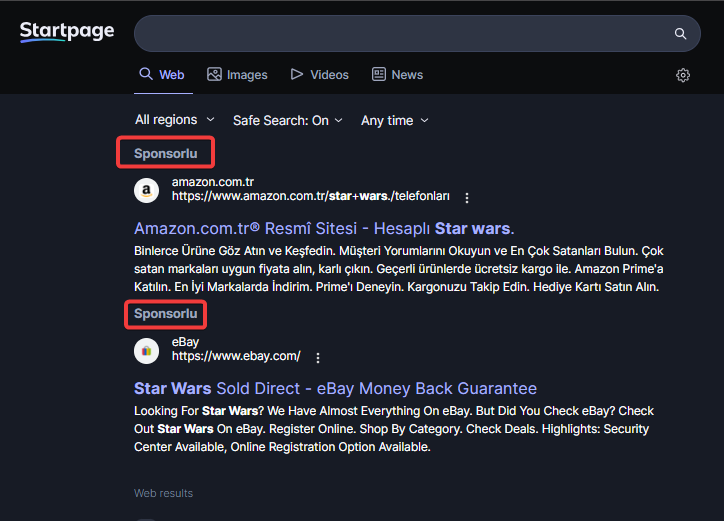
Task: Click the Amazon ad description starting Binlerce Ürüne
Action: coord(399,269)
